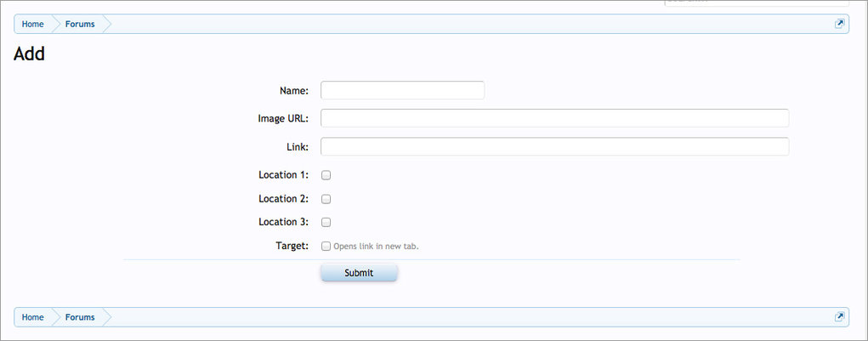Image resolution: width=868 pixels, height=341 pixels.
Task: Open Forums in bottom breadcrumb
Action: click(80, 317)
